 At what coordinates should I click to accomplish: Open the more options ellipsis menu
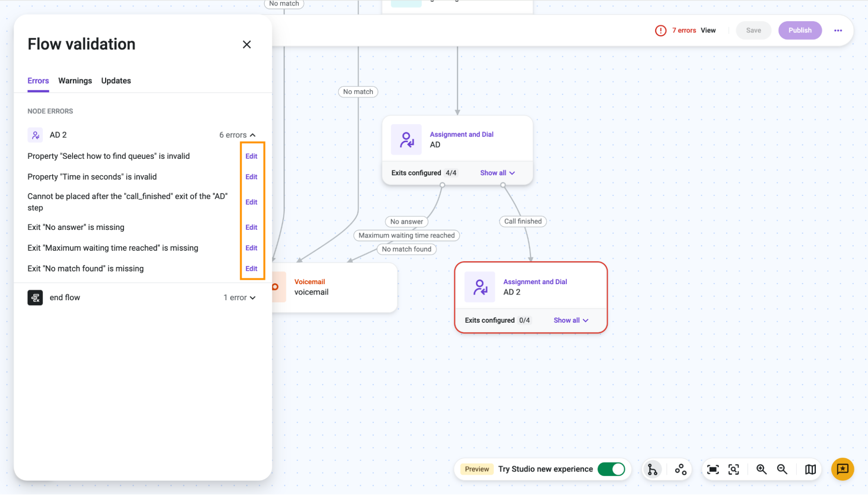[x=838, y=30]
